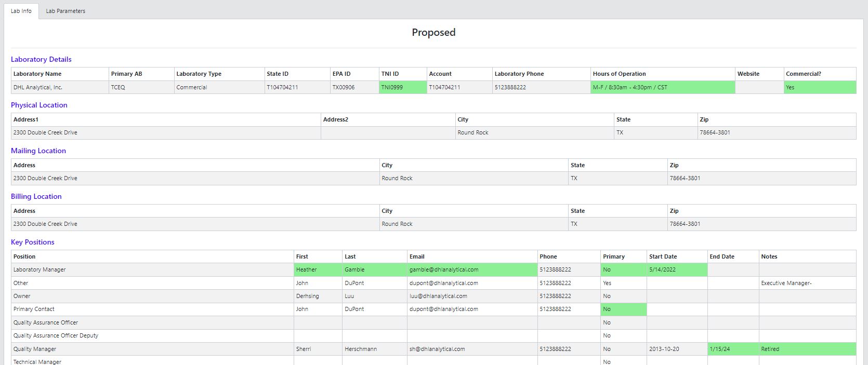Click the State ID value T104704211
Screen dimensions: 868x365
pyautogui.click(x=297, y=87)
